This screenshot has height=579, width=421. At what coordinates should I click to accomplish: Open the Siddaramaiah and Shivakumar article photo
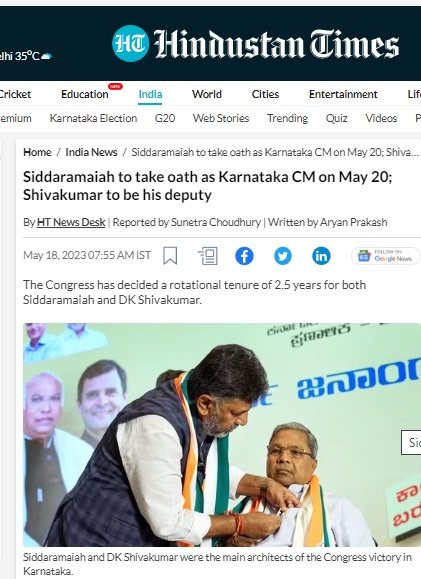click(222, 435)
